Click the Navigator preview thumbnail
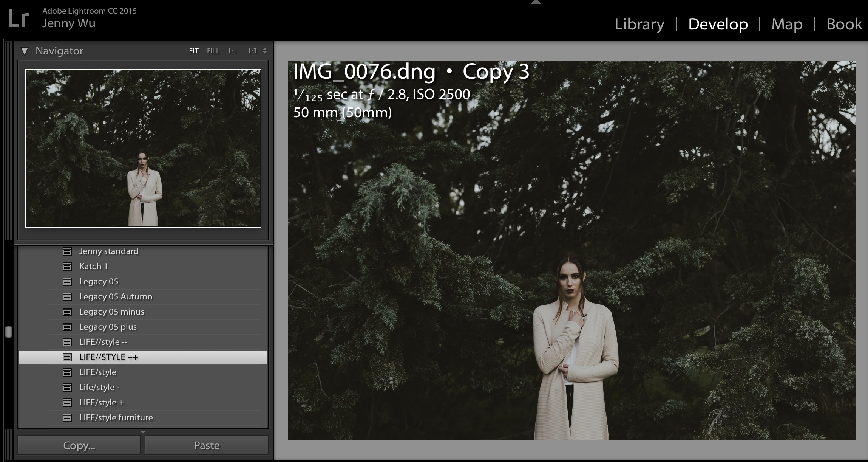This screenshot has width=868, height=462. coord(143,148)
